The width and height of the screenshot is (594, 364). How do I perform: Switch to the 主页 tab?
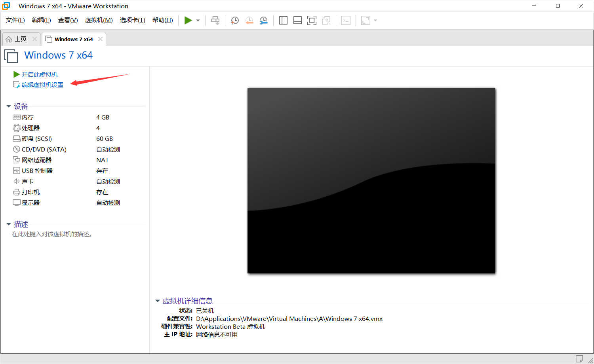21,39
